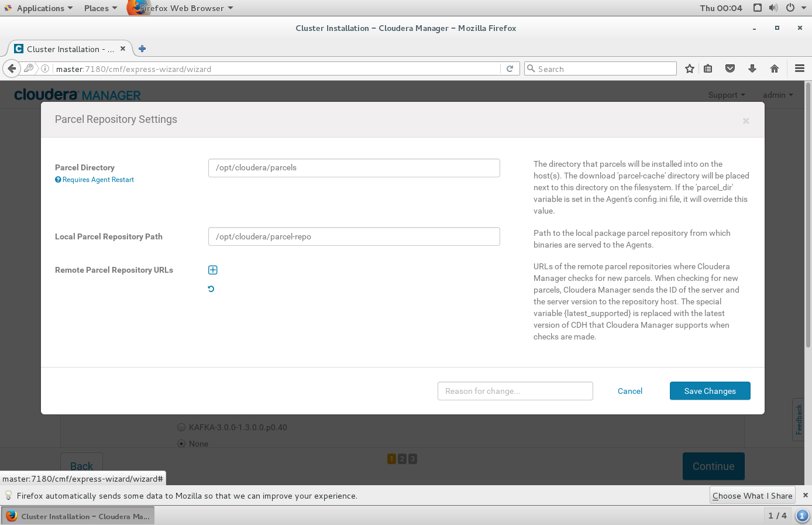Click the address bar URL
Image resolution: width=812 pixels, height=525 pixels.
click(133, 69)
